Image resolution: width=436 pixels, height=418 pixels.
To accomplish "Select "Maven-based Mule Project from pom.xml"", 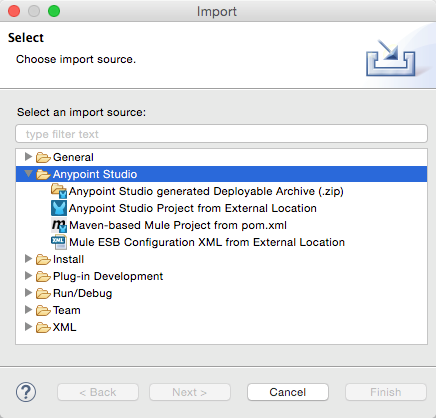I will point(178,225).
